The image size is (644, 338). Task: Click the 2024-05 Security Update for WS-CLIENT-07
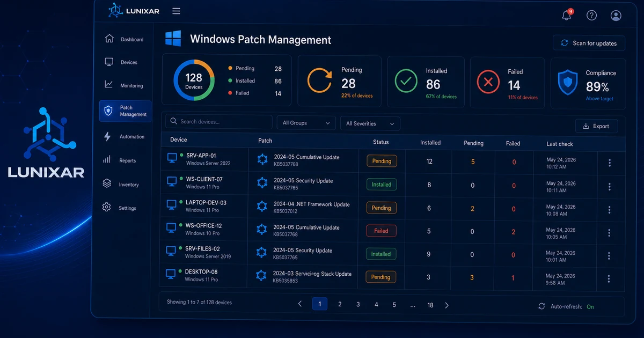[303, 181]
